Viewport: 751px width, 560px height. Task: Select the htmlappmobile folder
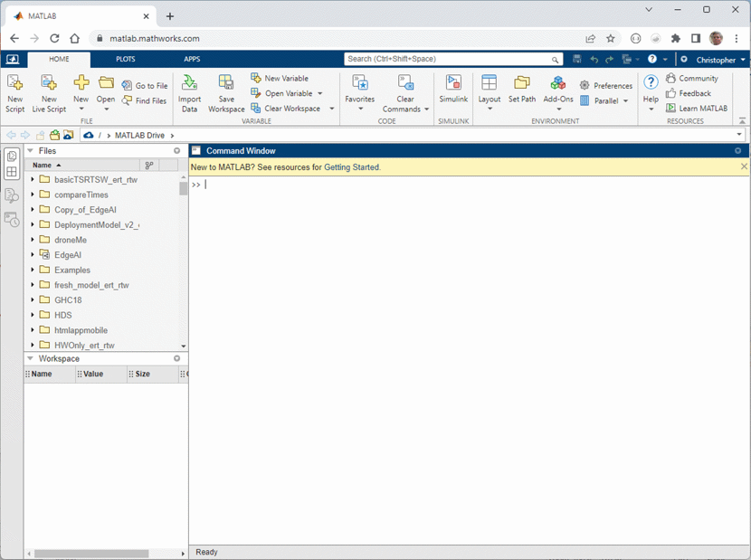81,330
